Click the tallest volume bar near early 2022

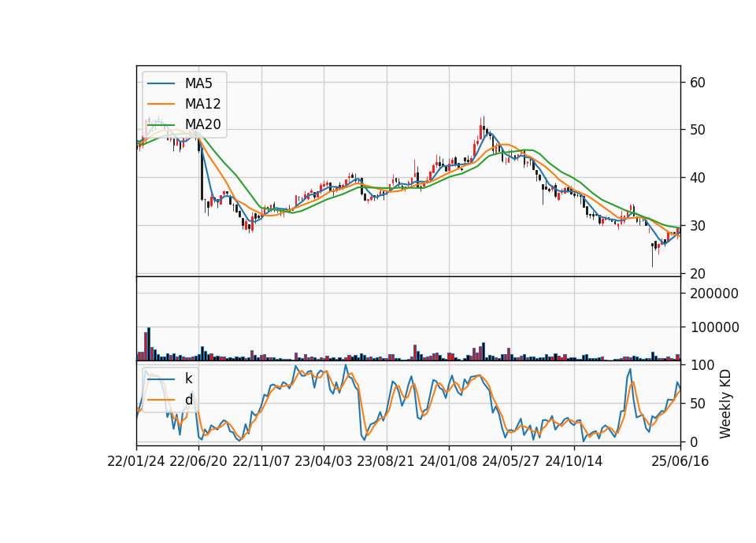tap(149, 344)
